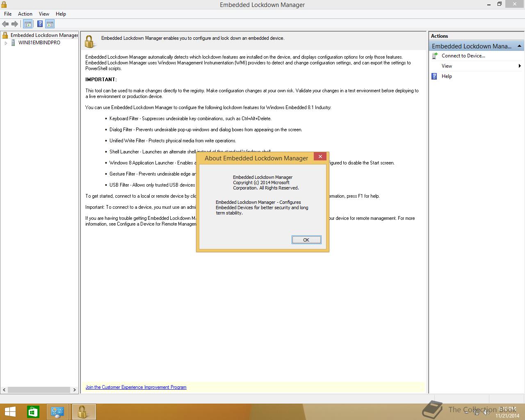The image size is (525, 420).
Task: Toggle Show/Hide Action Pane toolbar button
Action: point(50,24)
